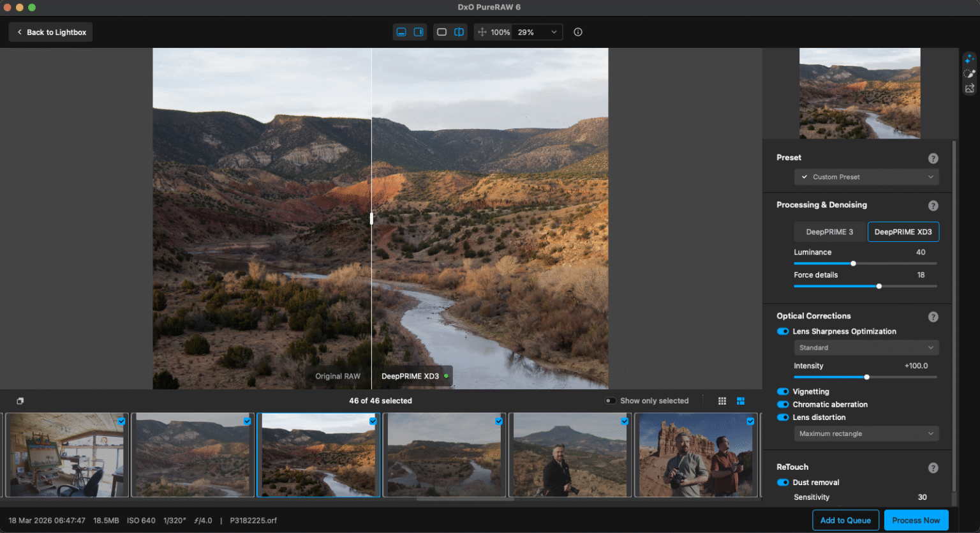Image resolution: width=980 pixels, height=533 pixels.
Task: Open help for the Preset section
Action: (933, 158)
